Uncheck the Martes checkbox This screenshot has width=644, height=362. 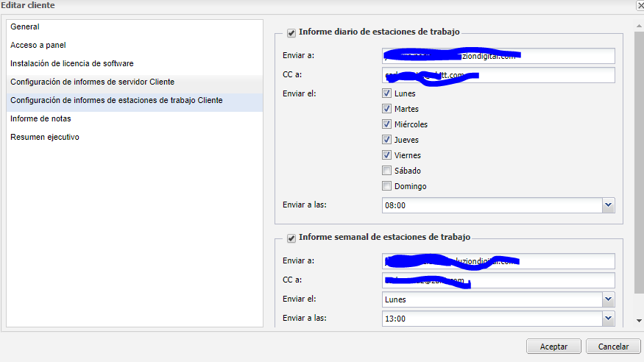pyautogui.click(x=386, y=109)
